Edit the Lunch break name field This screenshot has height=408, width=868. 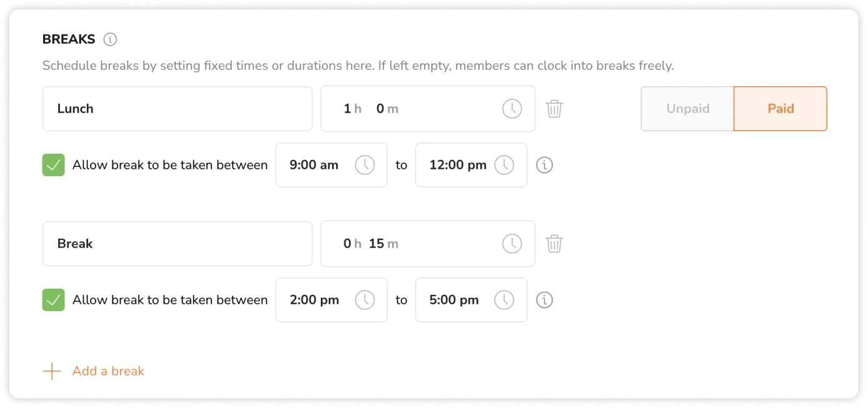177,109
